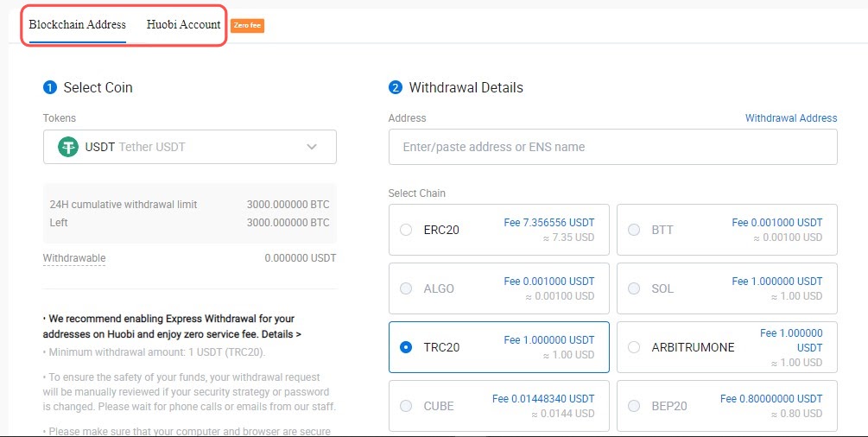Select the SOL chain radio button

pos(634,288)
